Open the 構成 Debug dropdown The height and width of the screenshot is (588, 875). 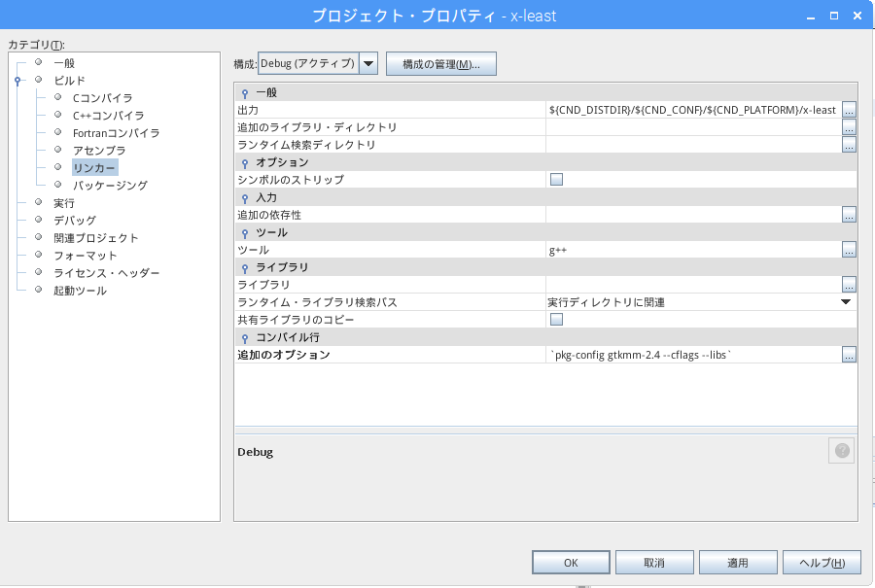[x=368, y=64]
